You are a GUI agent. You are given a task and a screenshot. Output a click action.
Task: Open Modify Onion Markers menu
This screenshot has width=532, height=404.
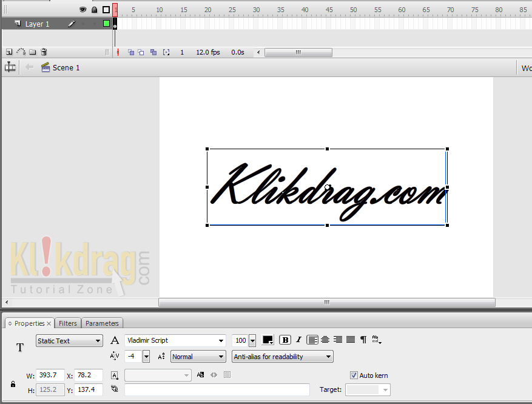click(x=166, y=52)
